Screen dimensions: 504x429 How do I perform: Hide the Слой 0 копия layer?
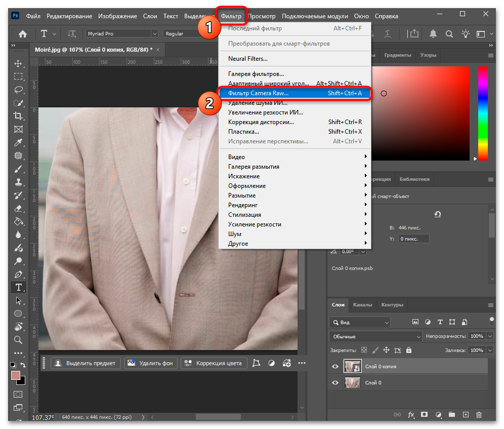click(x=335, y=367)
